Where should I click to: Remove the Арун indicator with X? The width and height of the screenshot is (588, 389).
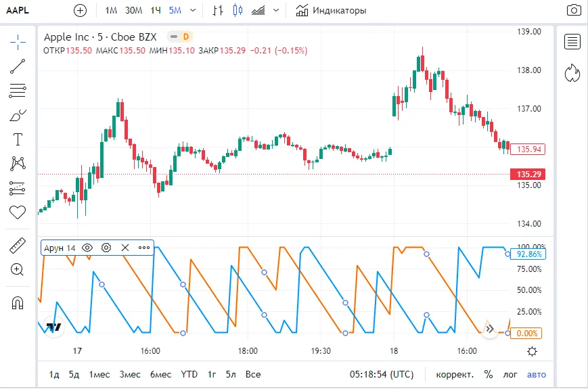125,248
